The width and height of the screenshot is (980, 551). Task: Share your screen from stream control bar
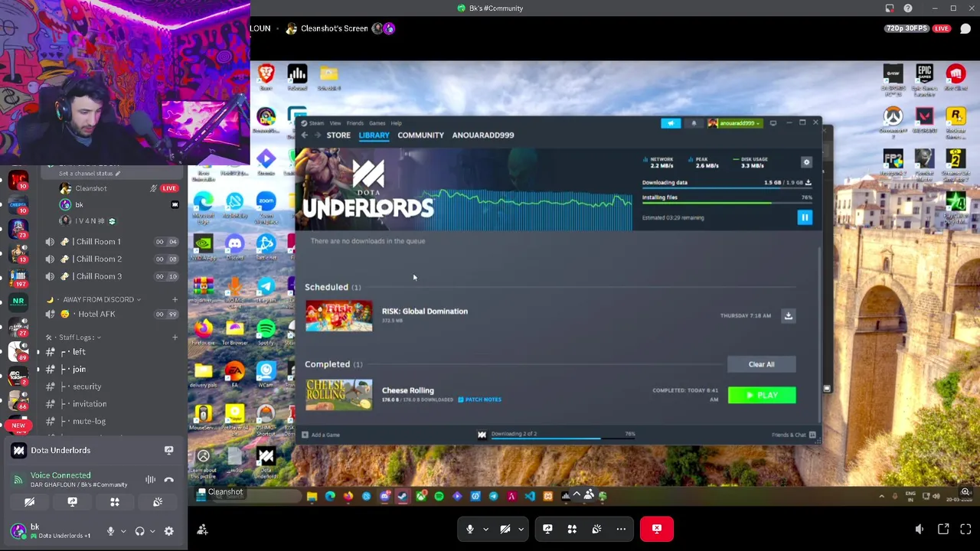(x=547, y=529)
